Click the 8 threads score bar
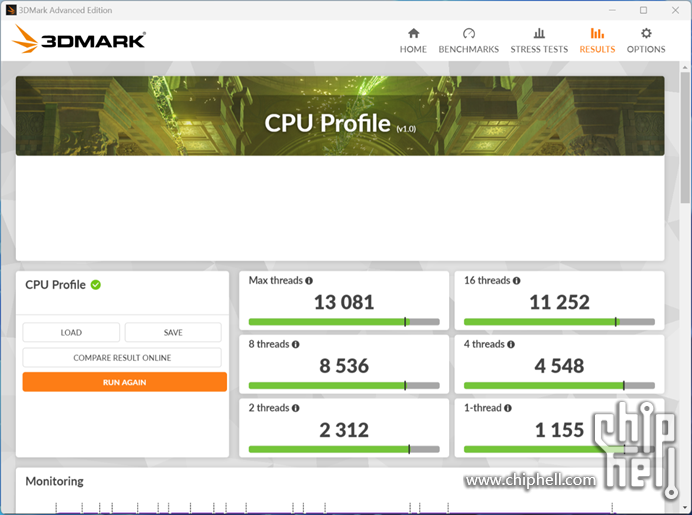The height and width of the screenshot is (515, 692). pos(344,386)
